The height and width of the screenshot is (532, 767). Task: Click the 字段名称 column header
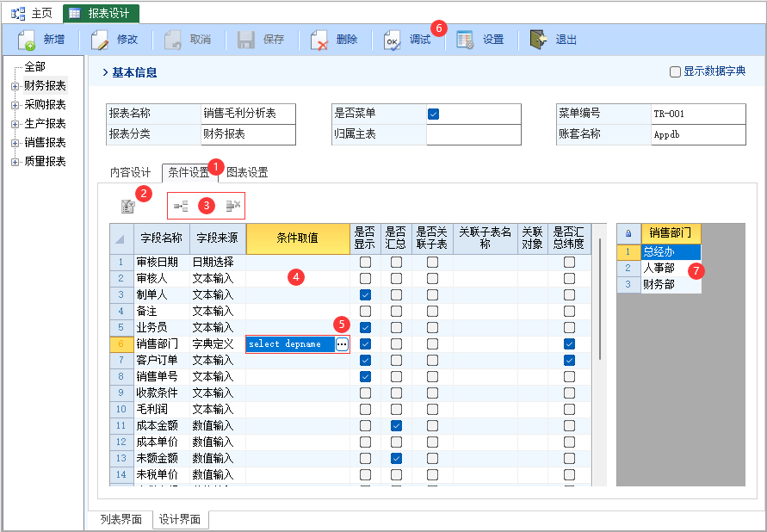tap(162, 238)
